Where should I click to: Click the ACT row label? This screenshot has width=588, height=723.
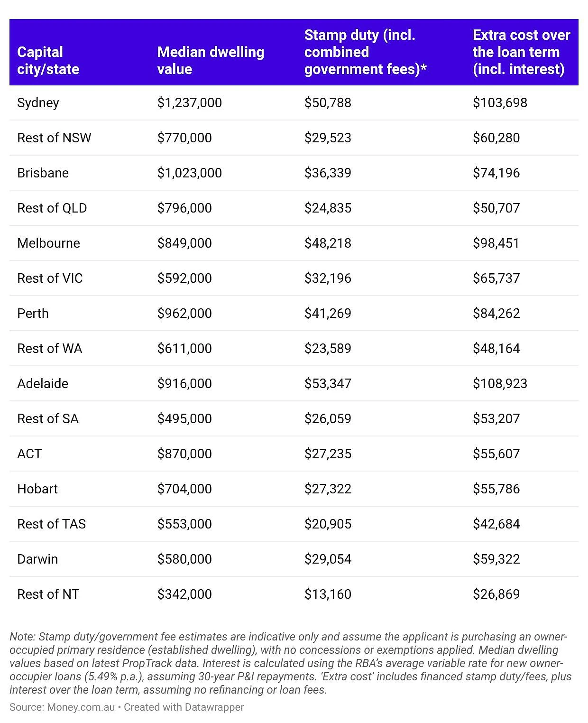(29, 454)
